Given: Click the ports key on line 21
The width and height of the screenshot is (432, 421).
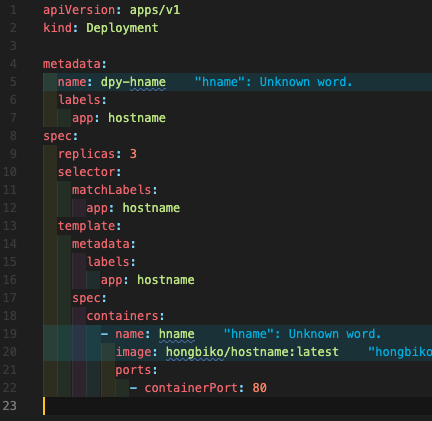Looking at the screenshot, I should pos(133,370).
